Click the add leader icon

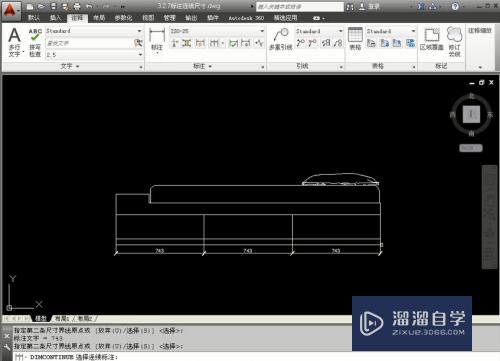click(x=301, y=43)
